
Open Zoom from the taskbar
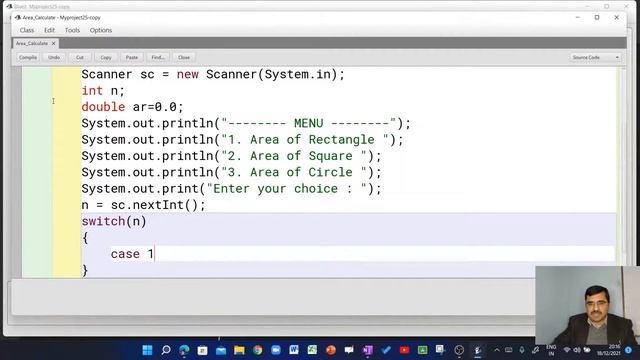[276, 350]
